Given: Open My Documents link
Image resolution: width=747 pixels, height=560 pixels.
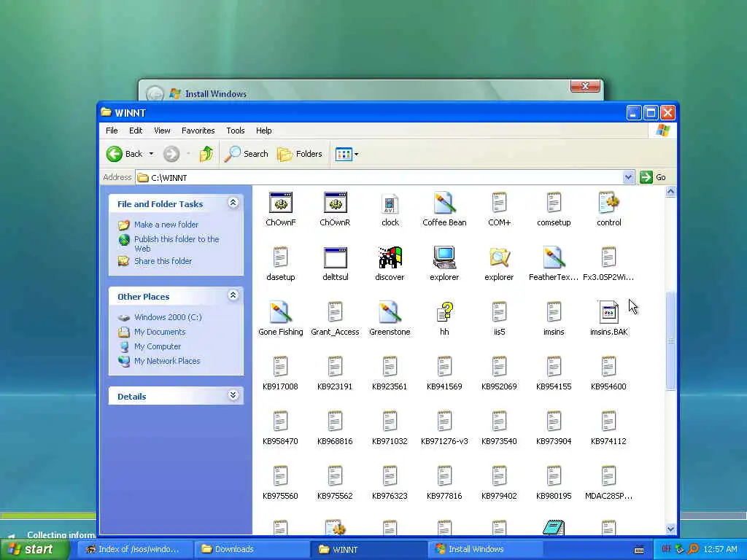Looking at the screenshot, I should coord(160,332).
